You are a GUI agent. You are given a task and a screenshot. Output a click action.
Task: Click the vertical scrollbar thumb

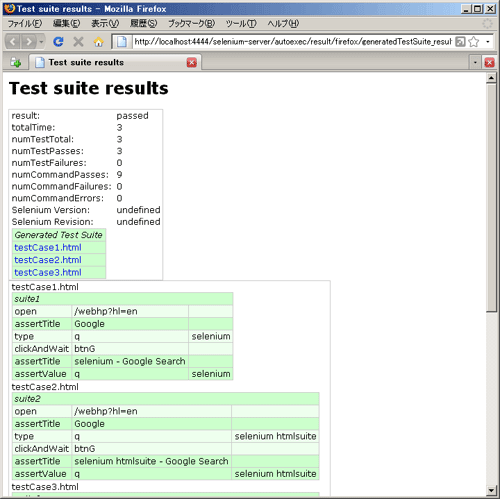click(x=491, y=198)
